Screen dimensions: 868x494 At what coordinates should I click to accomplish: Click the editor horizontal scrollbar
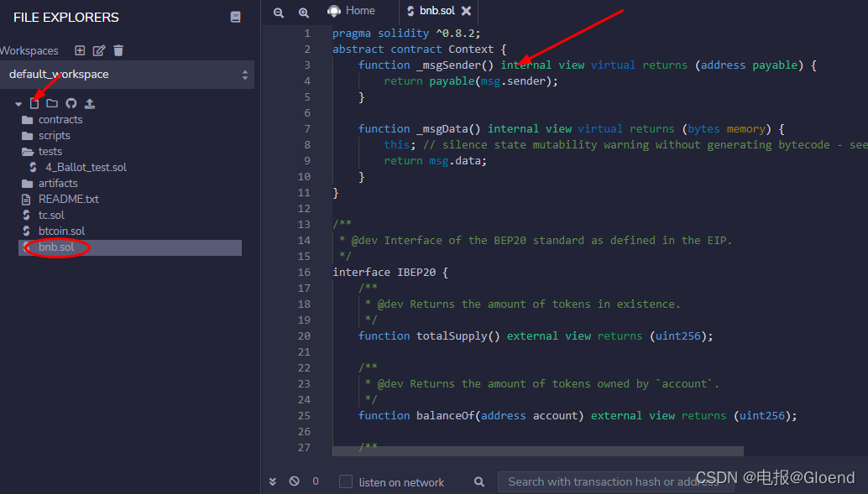pos(537,451)
